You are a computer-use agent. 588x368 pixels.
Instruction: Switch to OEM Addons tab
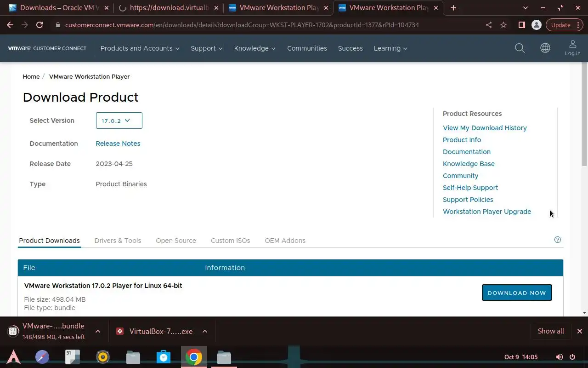click(x=285, y=241)
